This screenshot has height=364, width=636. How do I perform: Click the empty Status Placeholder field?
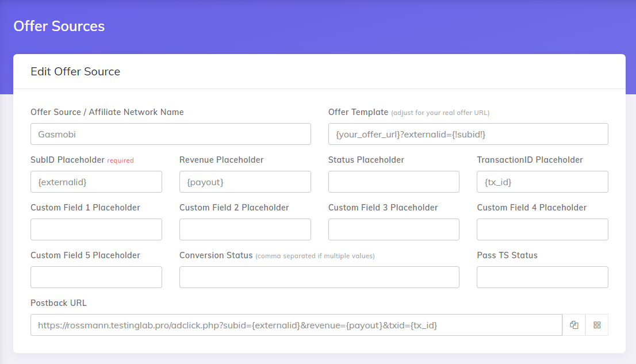pos(393,182)
